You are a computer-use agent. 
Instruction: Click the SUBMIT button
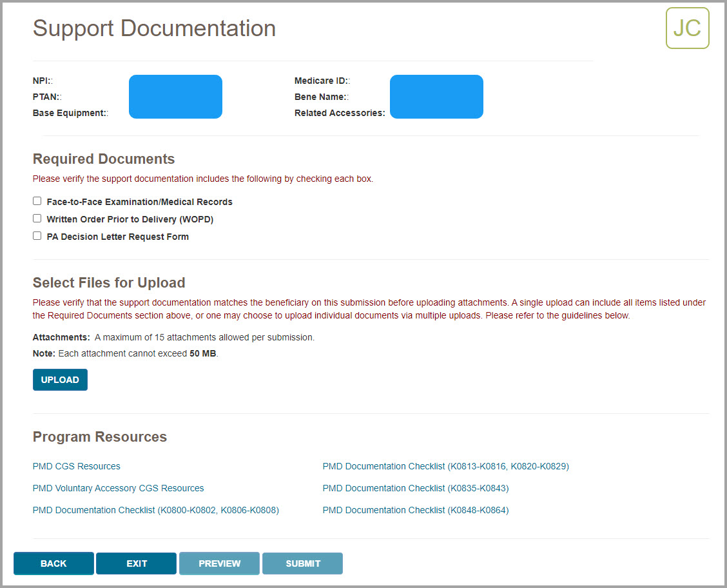click(302, 563)
